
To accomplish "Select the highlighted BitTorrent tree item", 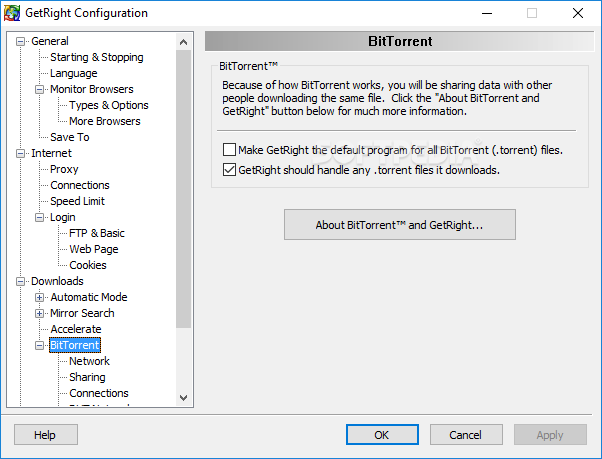I will pos(75,345).
